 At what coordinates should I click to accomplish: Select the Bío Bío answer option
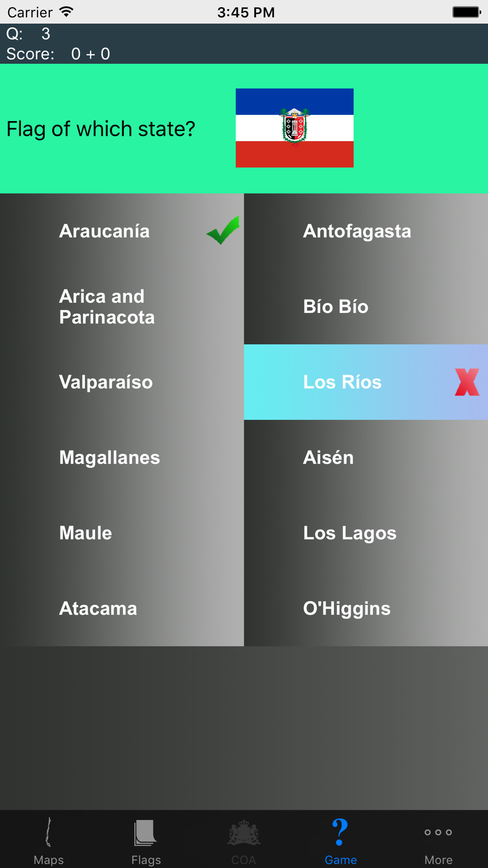366,307
